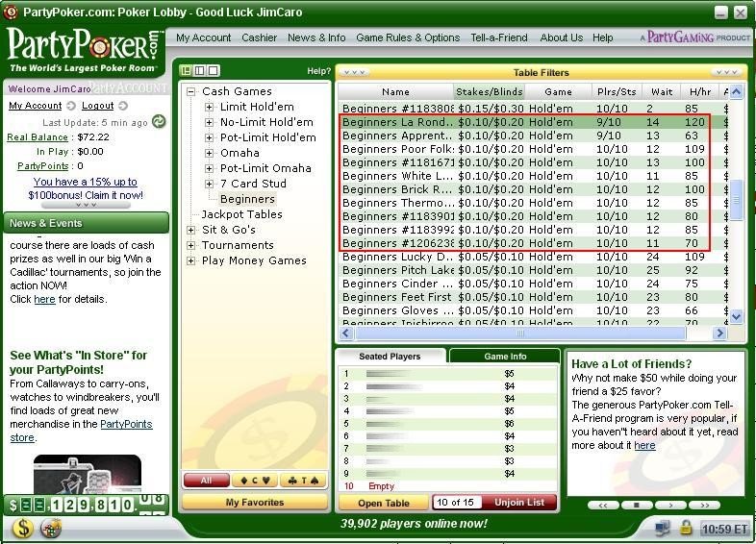Viewport: 756px width, 544px height.
Task: Select the first lobby layout view icon
Action: click(x=186, y=71)
